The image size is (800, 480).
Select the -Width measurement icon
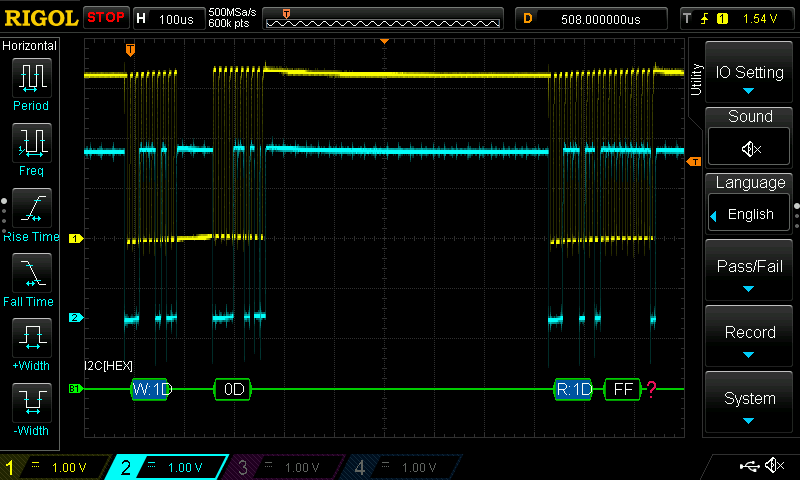coord(32,402)
